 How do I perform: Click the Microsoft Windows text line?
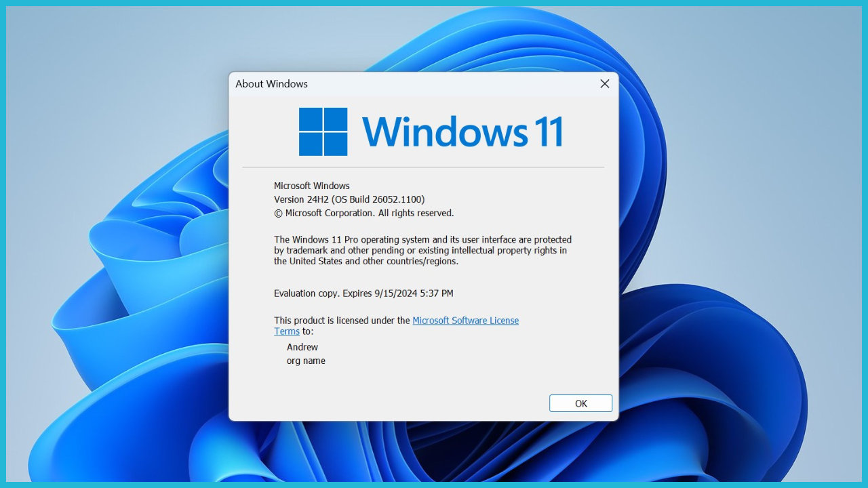312,186
